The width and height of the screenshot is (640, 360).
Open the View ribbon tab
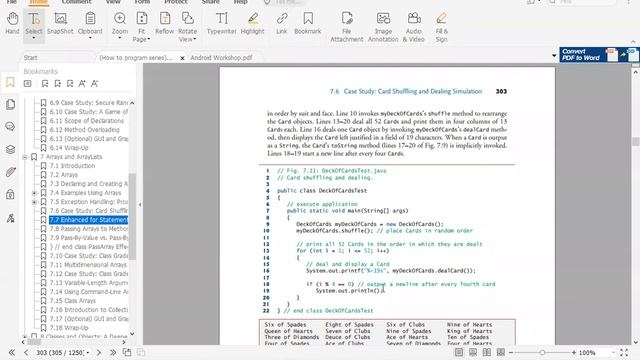(113, 2)
